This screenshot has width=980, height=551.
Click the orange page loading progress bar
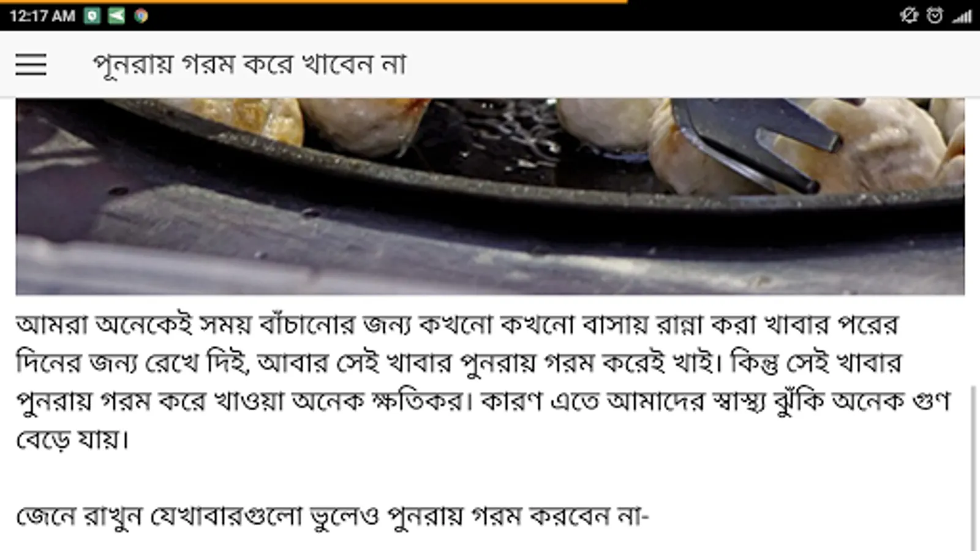click(x=314, y=2)
